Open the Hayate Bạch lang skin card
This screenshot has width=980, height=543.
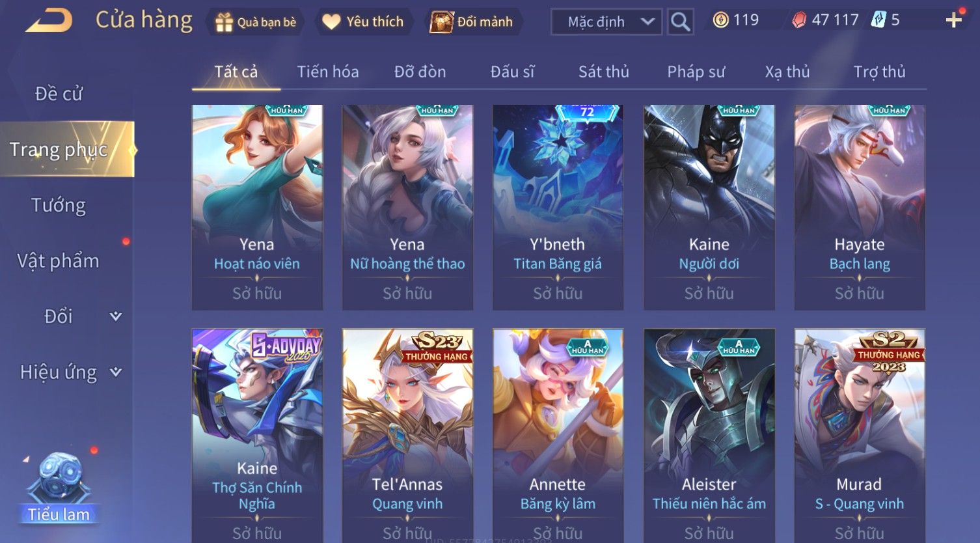click(x=860, y=207)
